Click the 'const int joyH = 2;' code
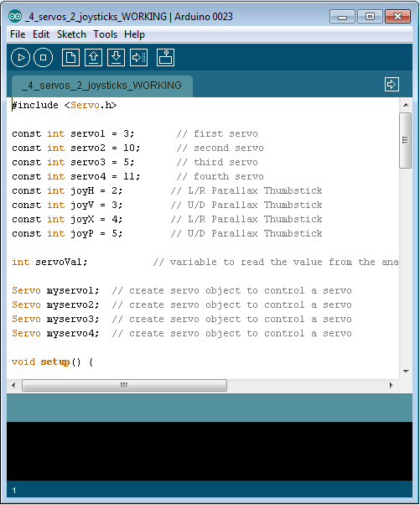This screenshot has width=420, height=505. (67, 190)
